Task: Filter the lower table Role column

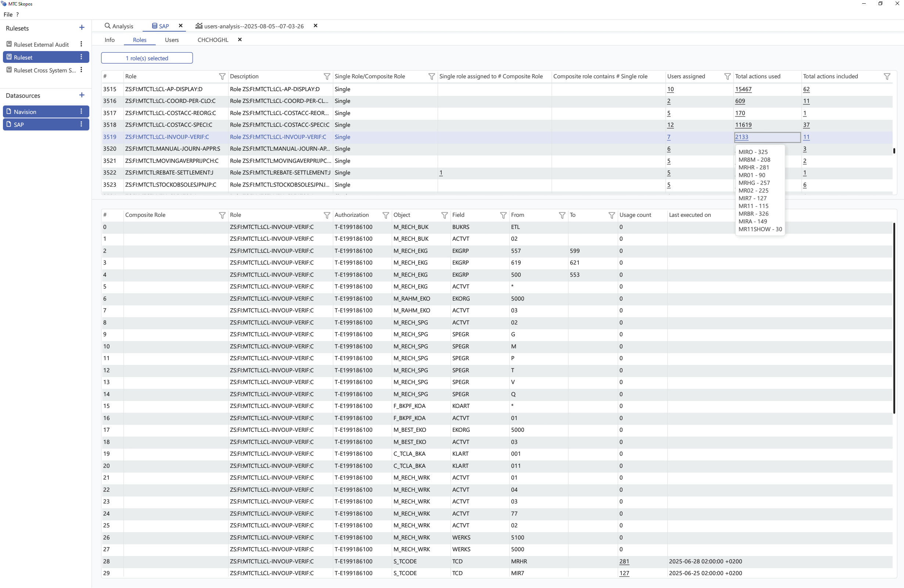Action: pyautogui.click(x=327, y=215)
